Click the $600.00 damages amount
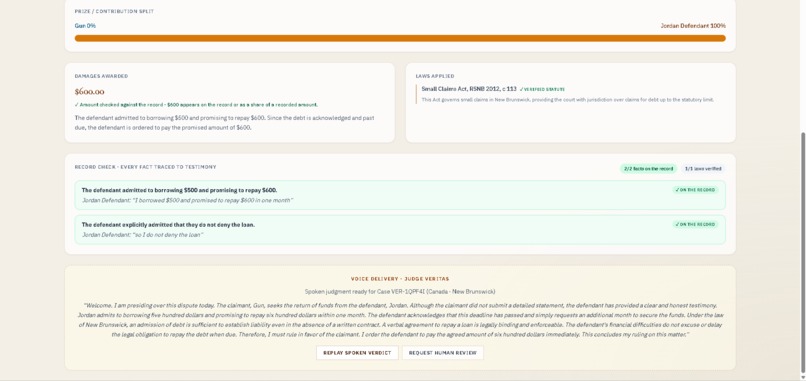The width and height of the screenshot is (806, 381). point(89,92)
